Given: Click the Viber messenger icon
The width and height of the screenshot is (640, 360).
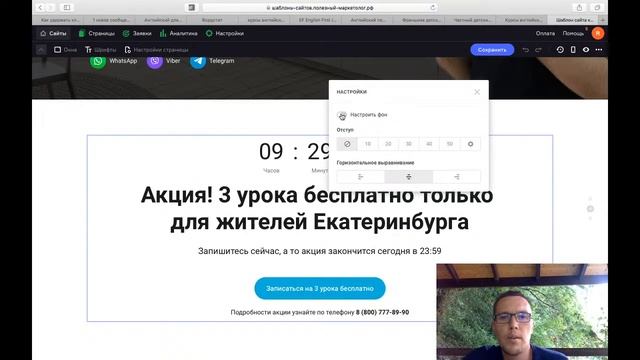Looking at the screenshot, I should click(x=155, y=61).
